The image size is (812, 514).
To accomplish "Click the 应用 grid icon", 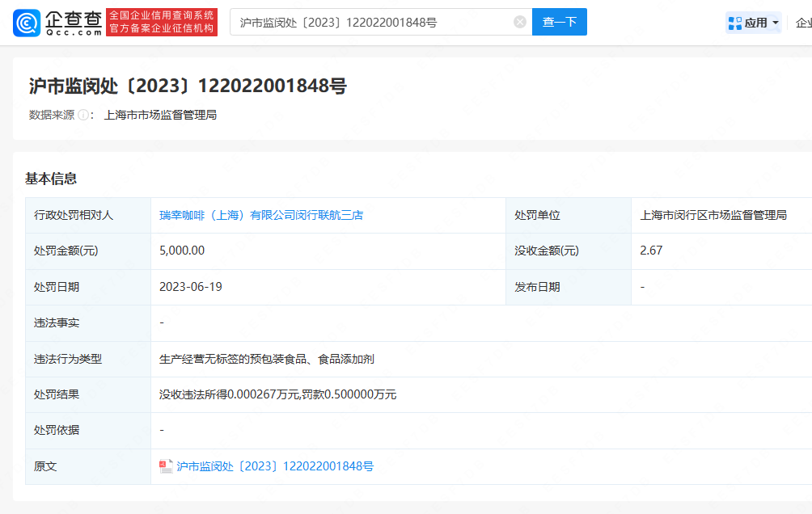I will click(735, 23).
